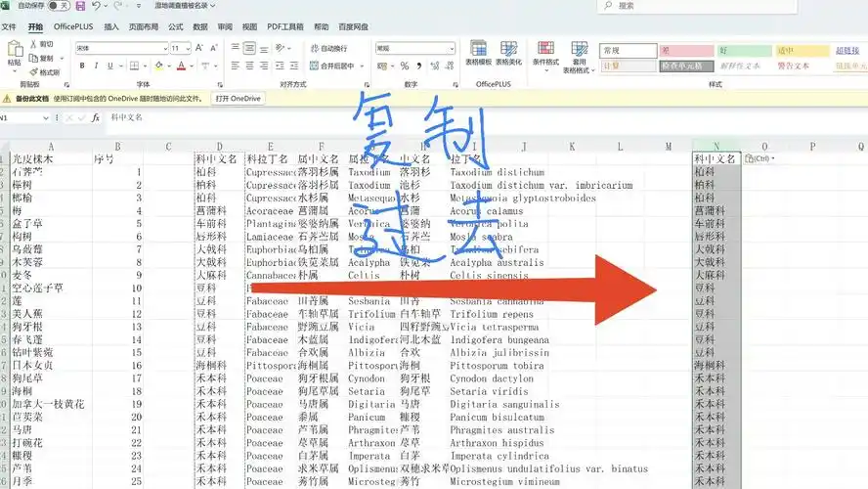Image resolution: width=868 pixels, height=489 pixels.
Task: Select column N header
Action: 716,146
